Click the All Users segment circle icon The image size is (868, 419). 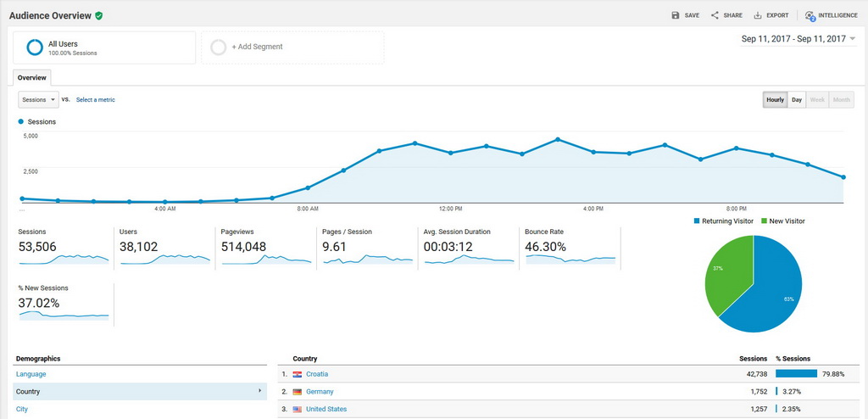point(35,47)
